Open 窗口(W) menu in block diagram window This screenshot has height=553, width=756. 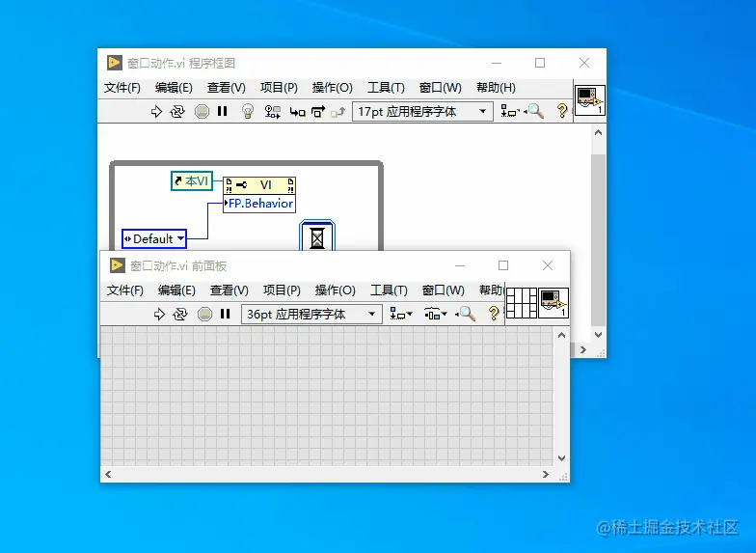(440, 88)
